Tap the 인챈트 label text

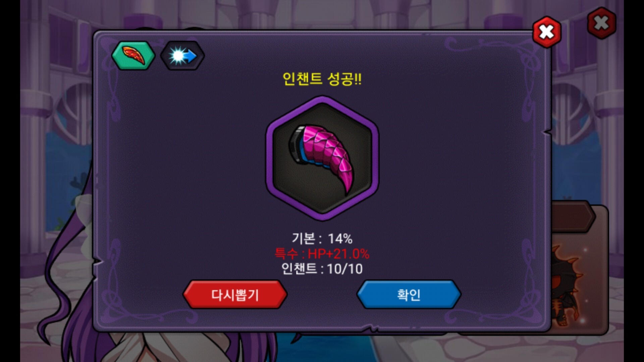pos(299,269)
